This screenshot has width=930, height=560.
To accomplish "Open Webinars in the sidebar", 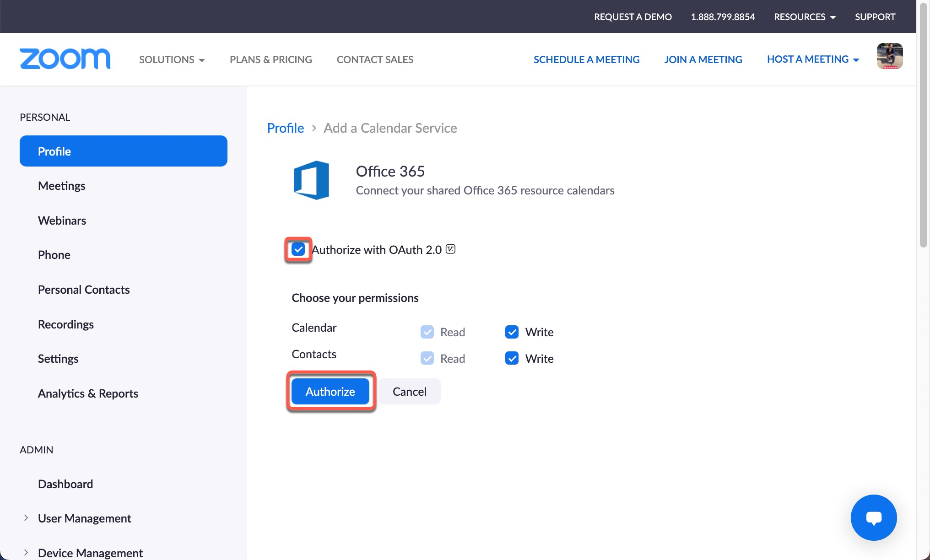I will (x=62, y=221).
